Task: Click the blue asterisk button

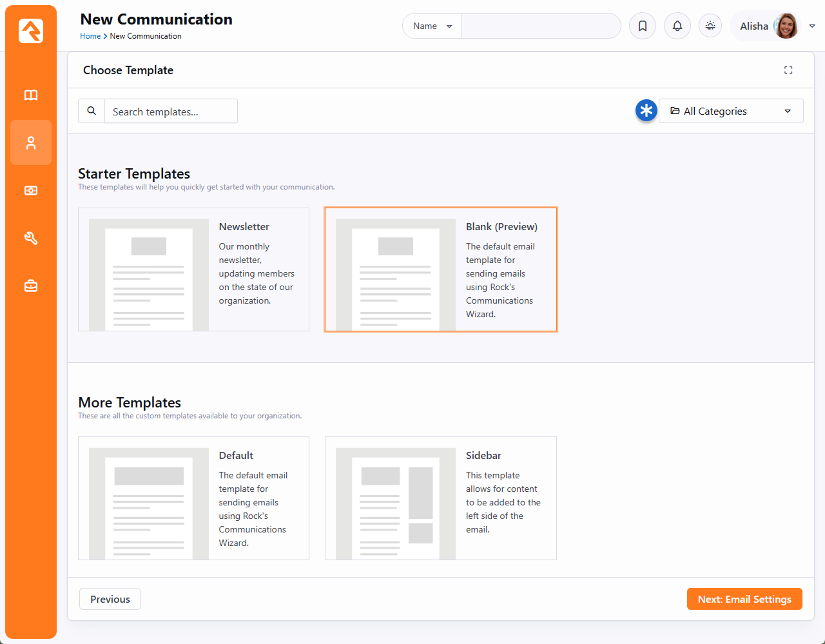Action: click(x=646, y=111)
